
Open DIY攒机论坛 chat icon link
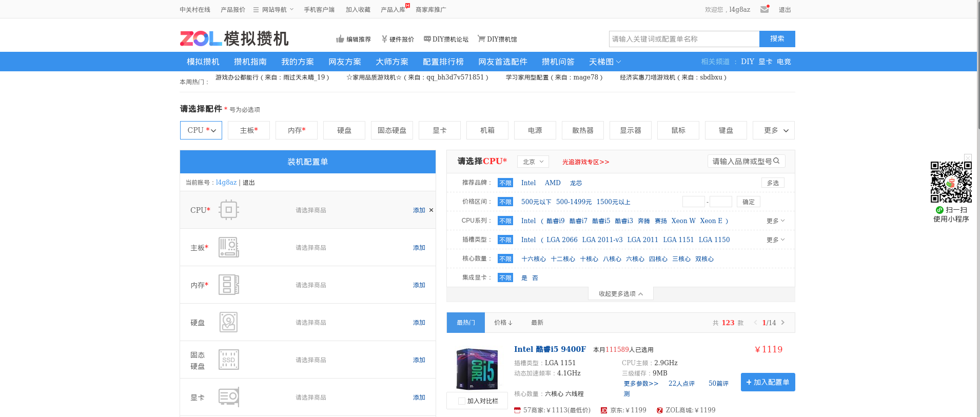coord(446,39)
